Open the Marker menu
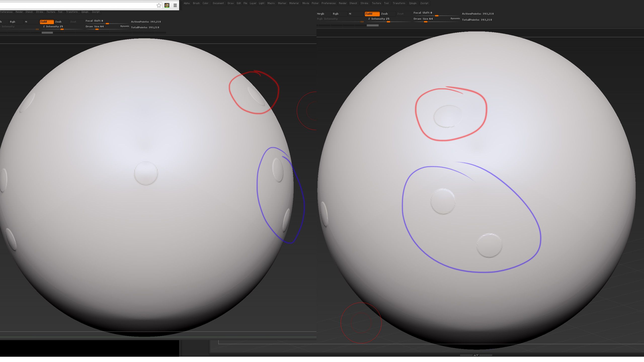 coord(282,3)
